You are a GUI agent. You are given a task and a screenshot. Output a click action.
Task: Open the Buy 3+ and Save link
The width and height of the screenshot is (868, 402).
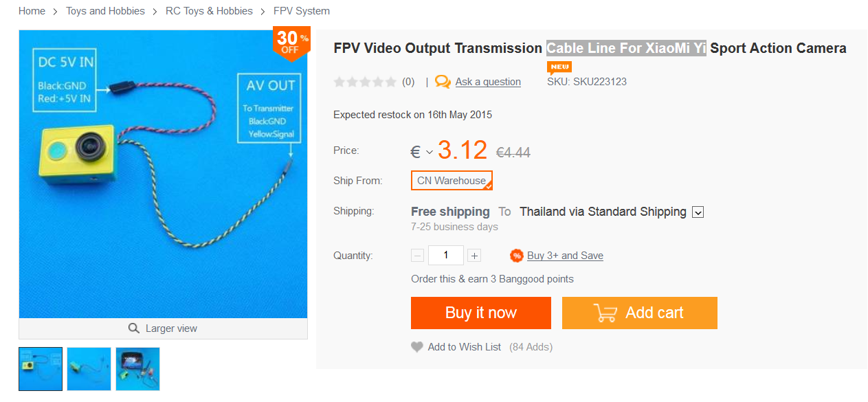pos(565,256)
